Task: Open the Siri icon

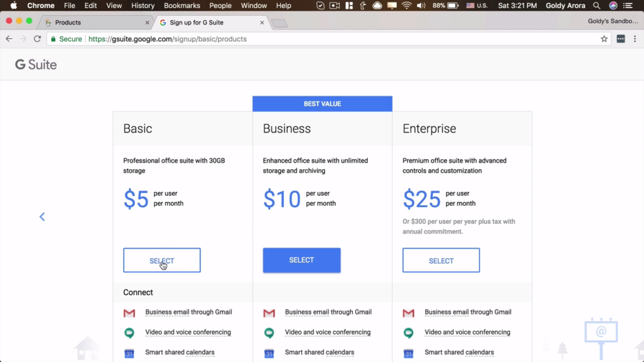Action: pos(613,6)
